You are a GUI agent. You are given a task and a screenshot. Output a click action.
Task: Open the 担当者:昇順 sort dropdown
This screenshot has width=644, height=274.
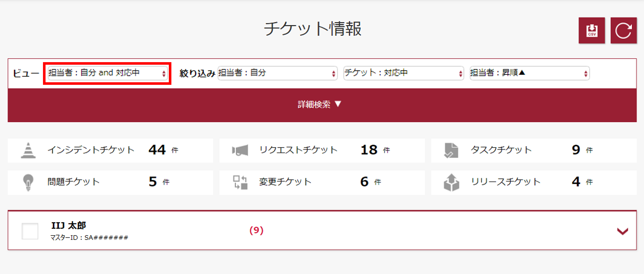[x=530, y=73]
